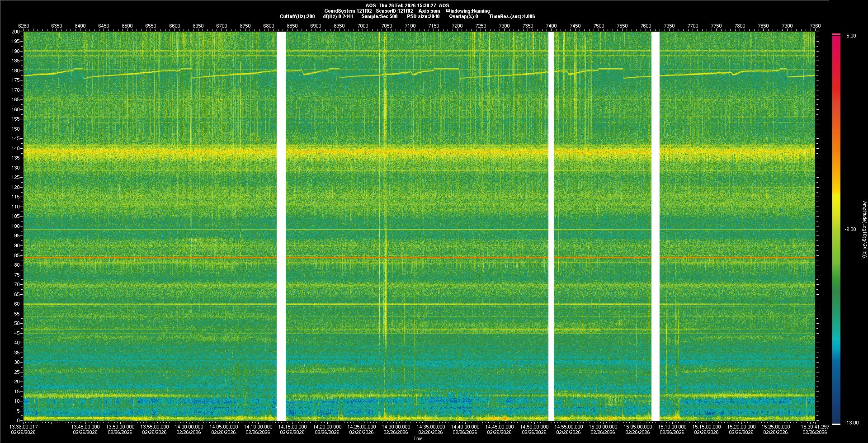Click the 85 Hz label on frequency axis
This screenshot has width=868, height=443.
(x=17, y=255)
